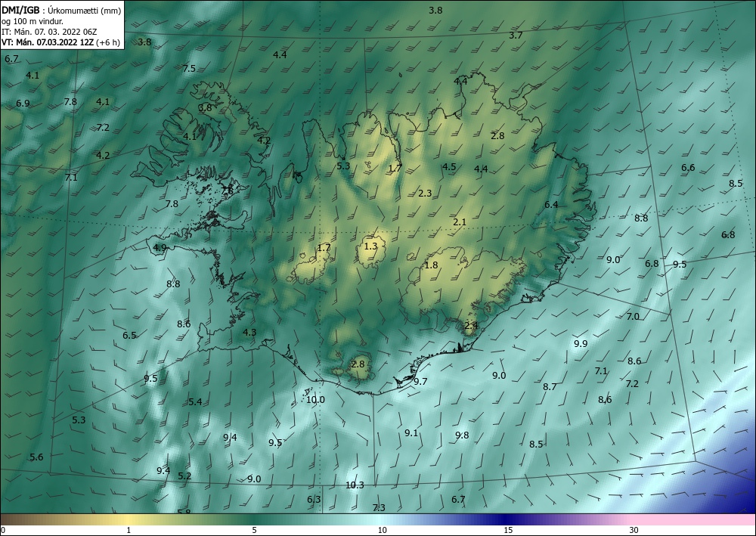Click the 'IT: Mán. 07. 03. 2022 06Z' line
The image size is (756, 536).
coord(49,32)
